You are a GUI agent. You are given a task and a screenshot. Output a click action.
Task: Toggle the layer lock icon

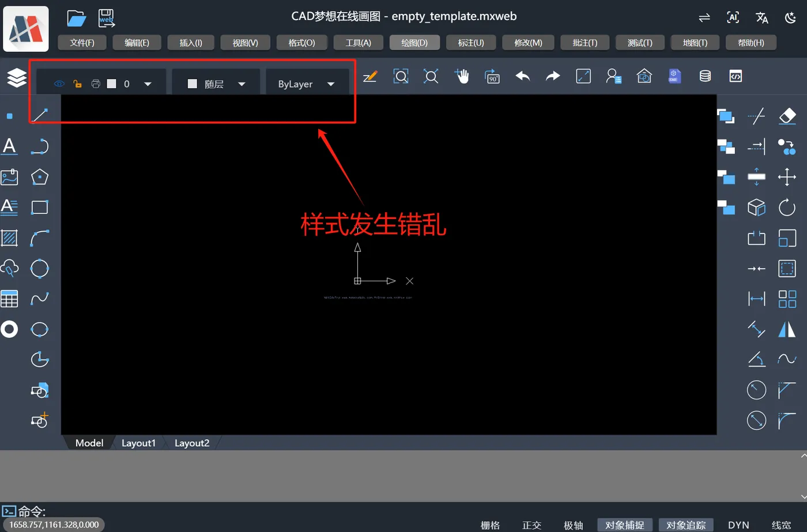coord(77,84)
